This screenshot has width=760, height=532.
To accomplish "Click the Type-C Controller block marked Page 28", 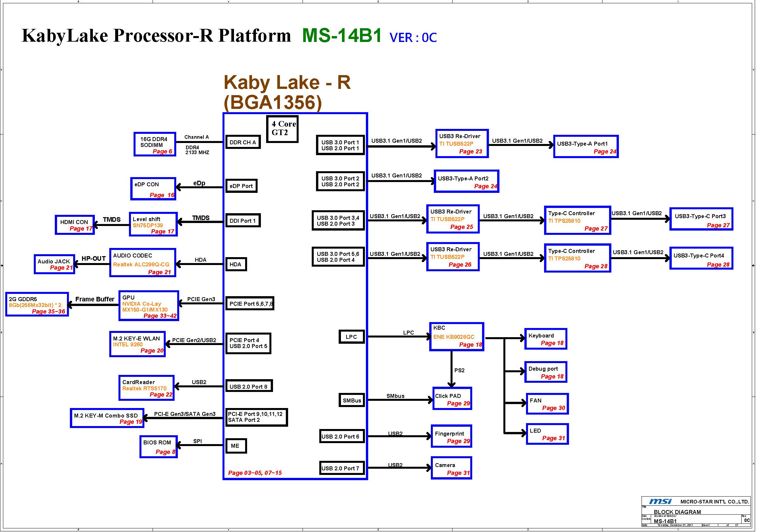I will coord(578,258).
